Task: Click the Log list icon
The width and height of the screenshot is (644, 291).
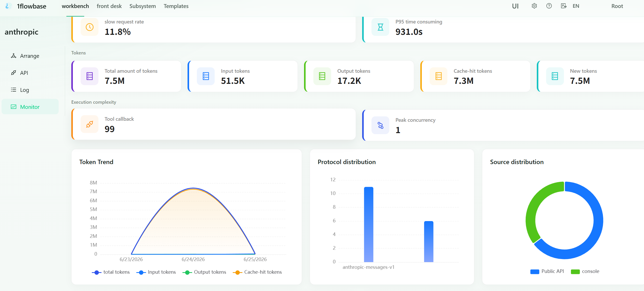Action: click(x=13, y=90)
